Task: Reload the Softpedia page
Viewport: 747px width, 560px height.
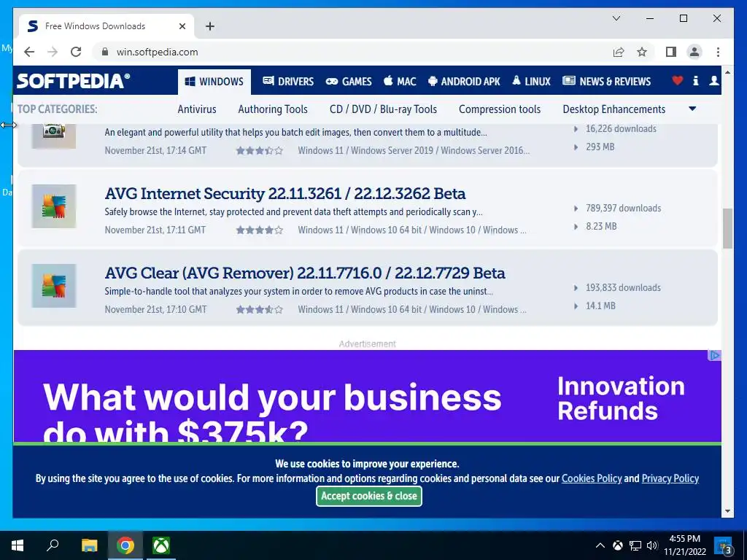Action: click(76, 52)
